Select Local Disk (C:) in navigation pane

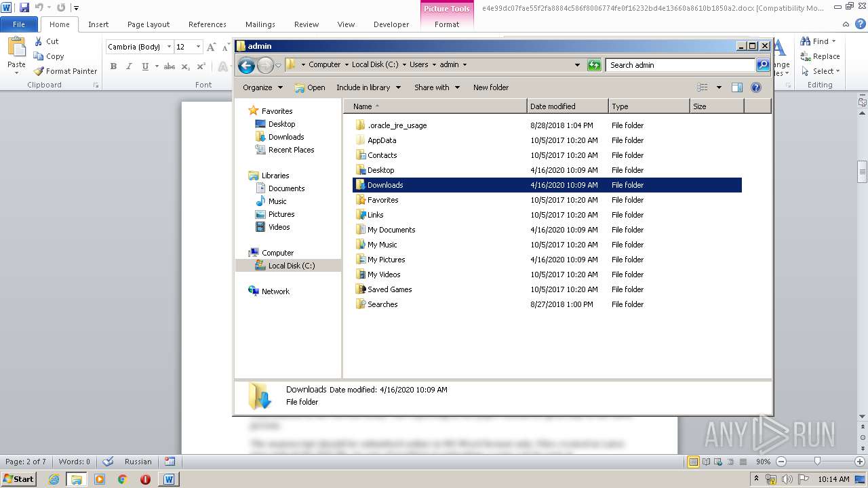(288, 266)
